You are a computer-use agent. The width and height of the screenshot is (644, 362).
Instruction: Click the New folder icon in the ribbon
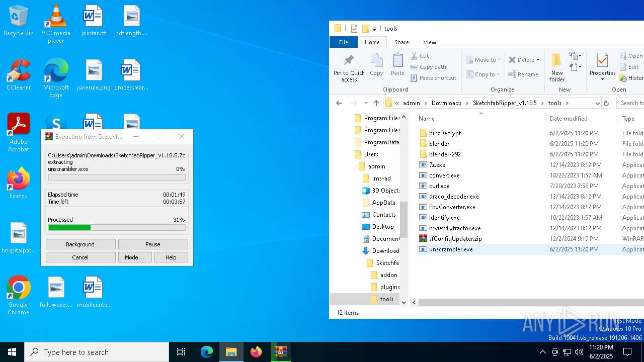(x=557, y=68)
